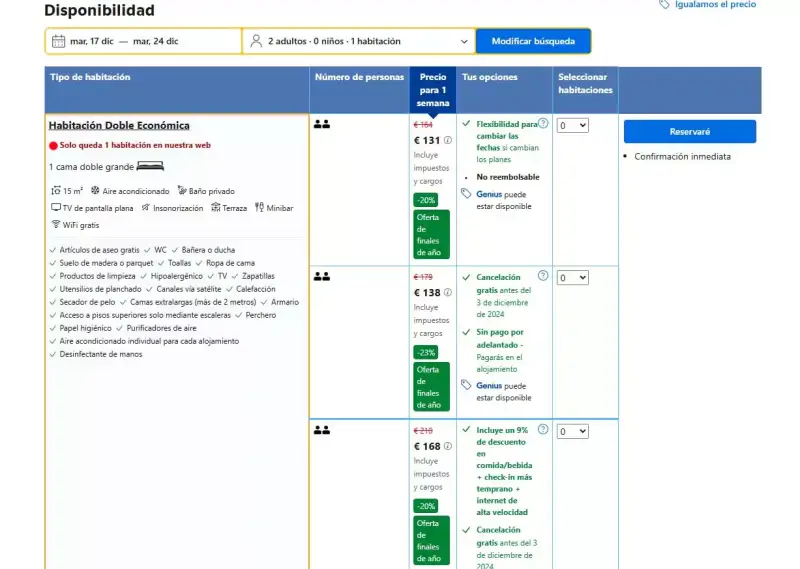
Task: Open help icon next to Cancelación gratis option
Action: 543,276
